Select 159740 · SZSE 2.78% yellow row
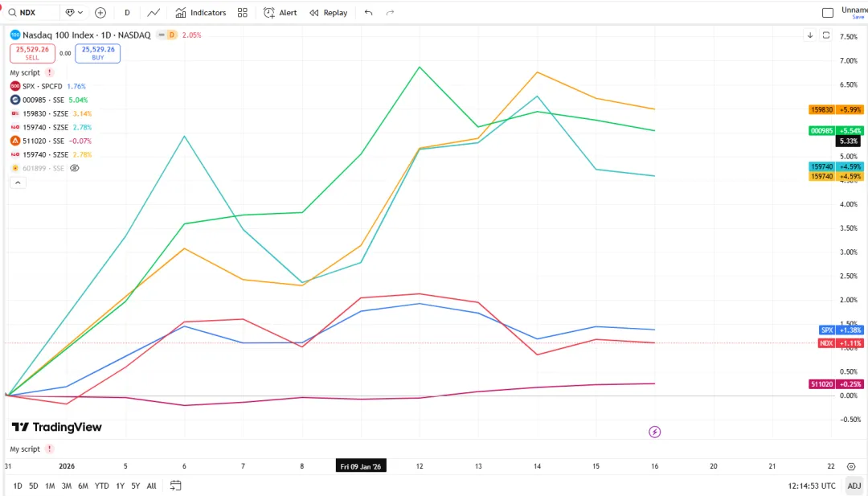The width and height of the screenshot is (868, 496). point(51,155)
